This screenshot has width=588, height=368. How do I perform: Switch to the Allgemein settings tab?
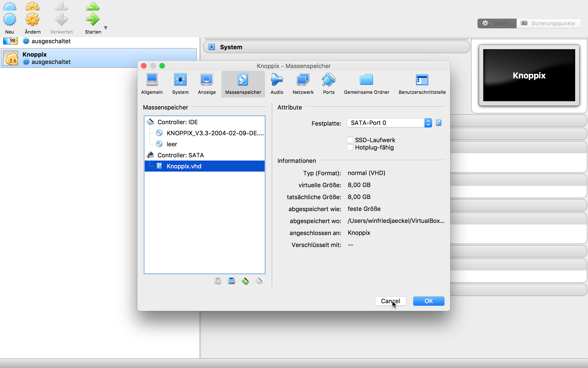[152, 84]
